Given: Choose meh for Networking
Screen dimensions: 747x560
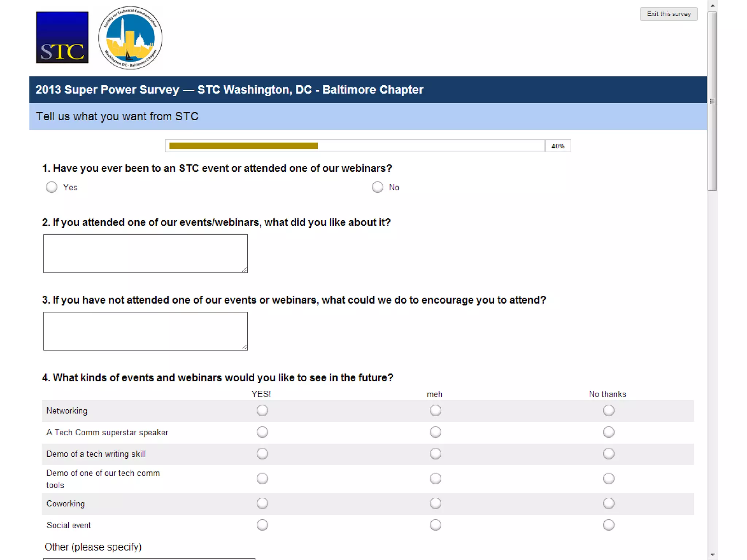Looking at the screenshot, I should (435, 411).
